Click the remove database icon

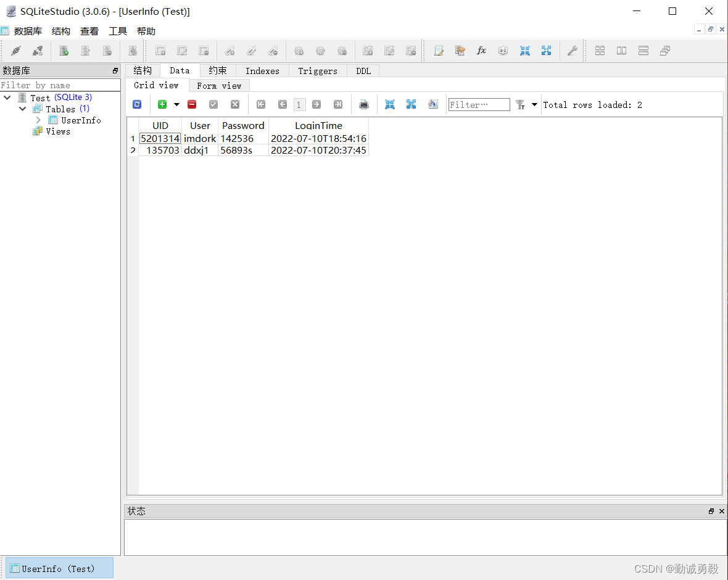[107, 51]
